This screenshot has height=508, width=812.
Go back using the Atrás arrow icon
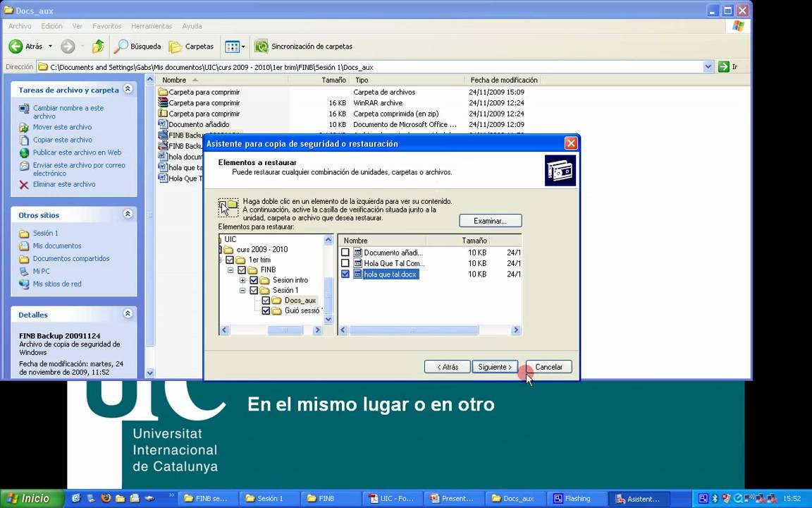16,47
